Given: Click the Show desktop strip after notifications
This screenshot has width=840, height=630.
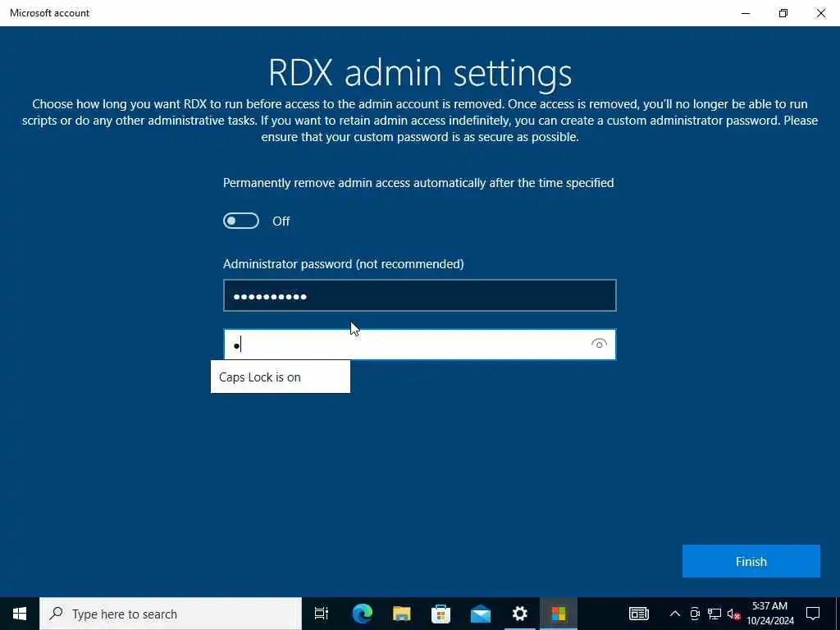Looking at the screenshot, I should pyautogui.click(x=838, y=614).
